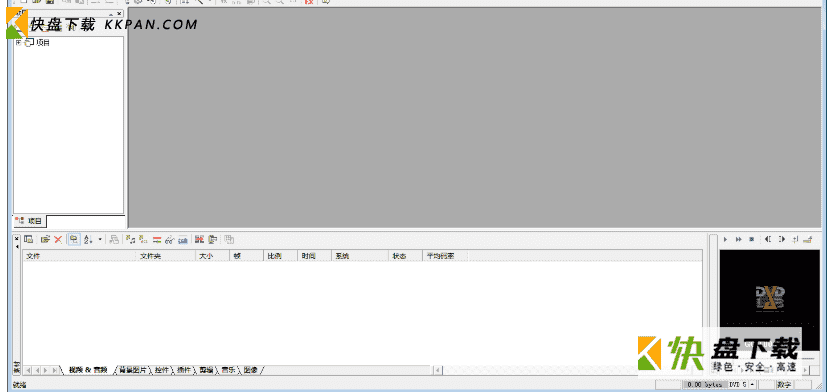
Task: Open the 剪辑 tab
Action: coord(206,370)
